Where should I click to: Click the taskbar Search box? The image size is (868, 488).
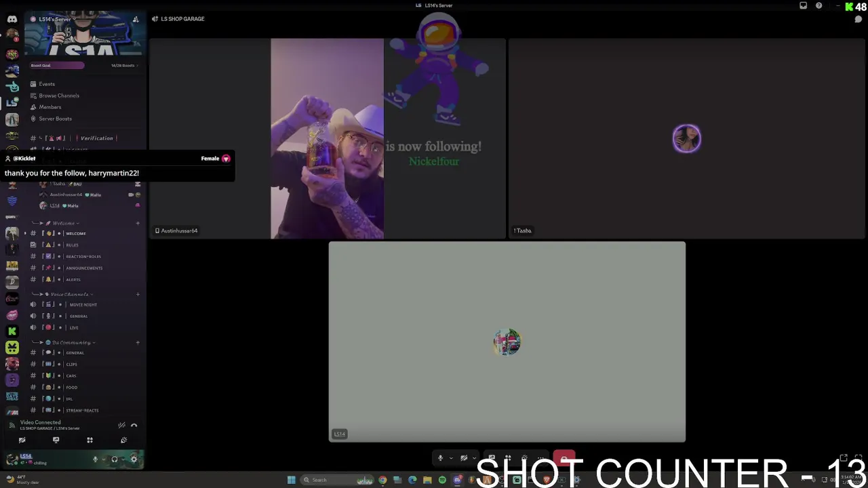337,480
